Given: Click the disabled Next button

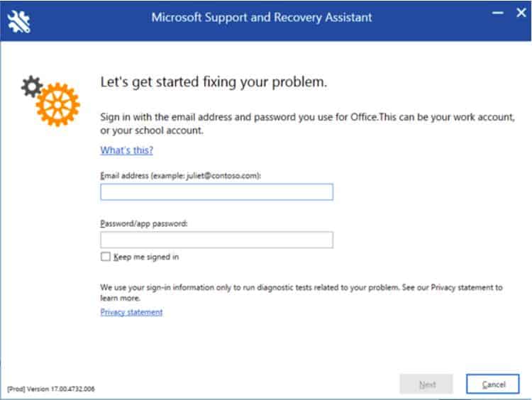Looking at the screenshot, I should [426, 384].
